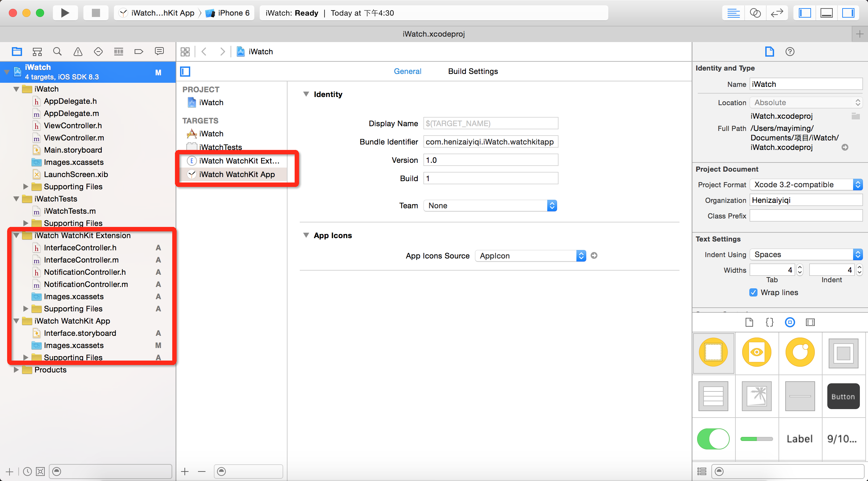Open the Code Snippet library
This screenshot has height=481, width=868.
(x=770, y=322)
